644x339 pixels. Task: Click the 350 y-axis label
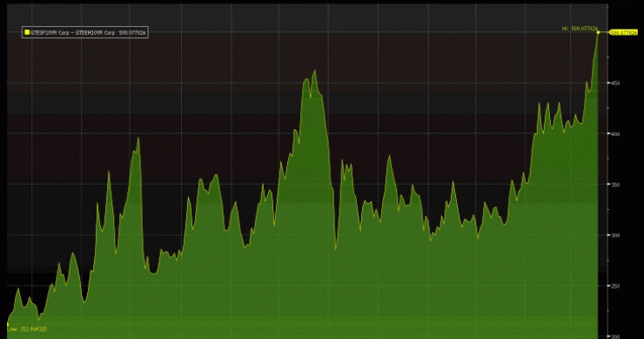pos(615,185)
